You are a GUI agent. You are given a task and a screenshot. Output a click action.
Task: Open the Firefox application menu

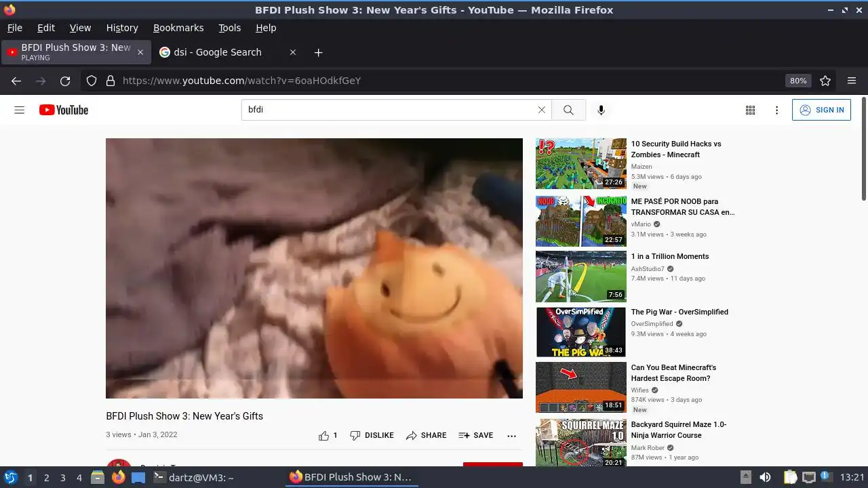pos(852,81)
